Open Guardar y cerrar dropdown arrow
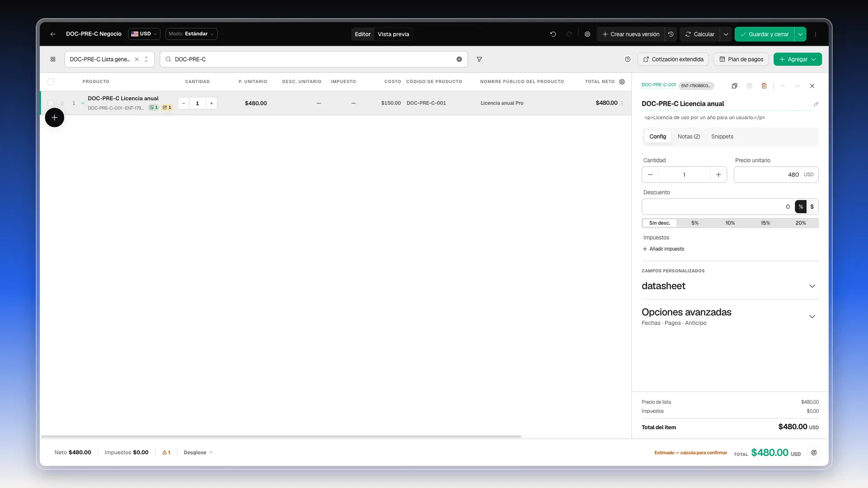Image resolution: width=868 pixels, height=488 pixels. tap(800, 34)
